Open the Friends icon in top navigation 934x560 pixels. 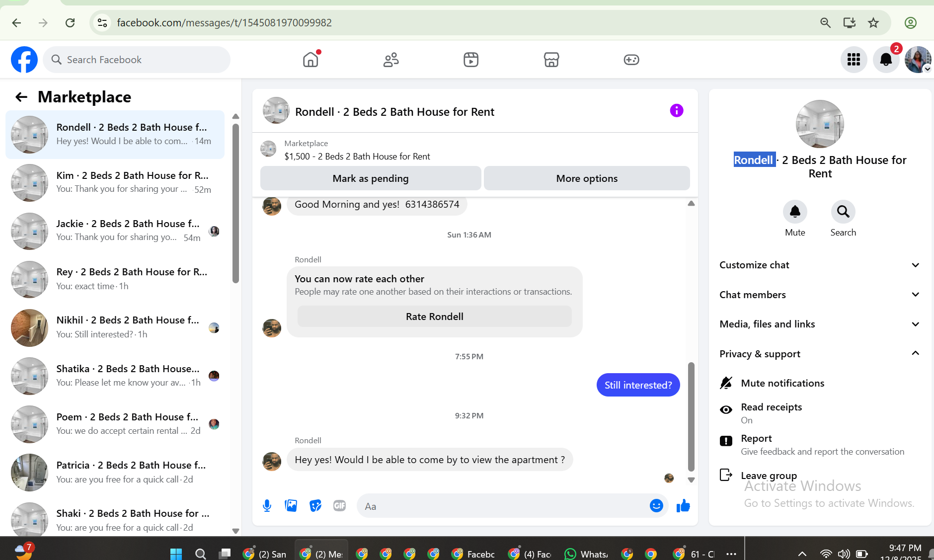pyautogui.click(x=391, y=60)
